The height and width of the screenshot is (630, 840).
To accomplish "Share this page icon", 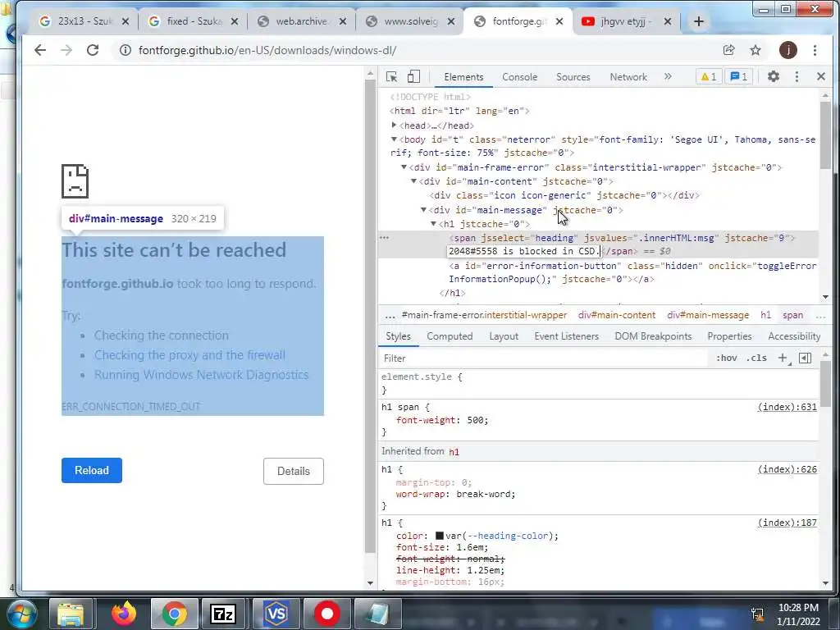I will click(728, 50).
